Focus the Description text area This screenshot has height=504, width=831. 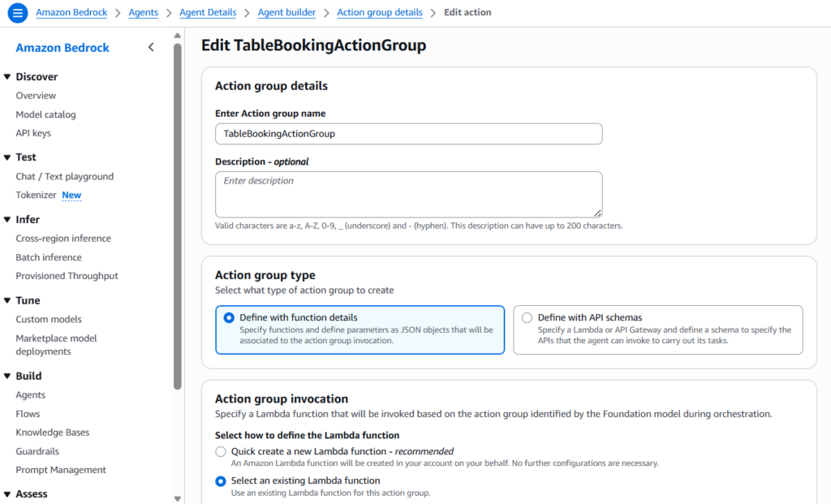(x=408, y=194)
